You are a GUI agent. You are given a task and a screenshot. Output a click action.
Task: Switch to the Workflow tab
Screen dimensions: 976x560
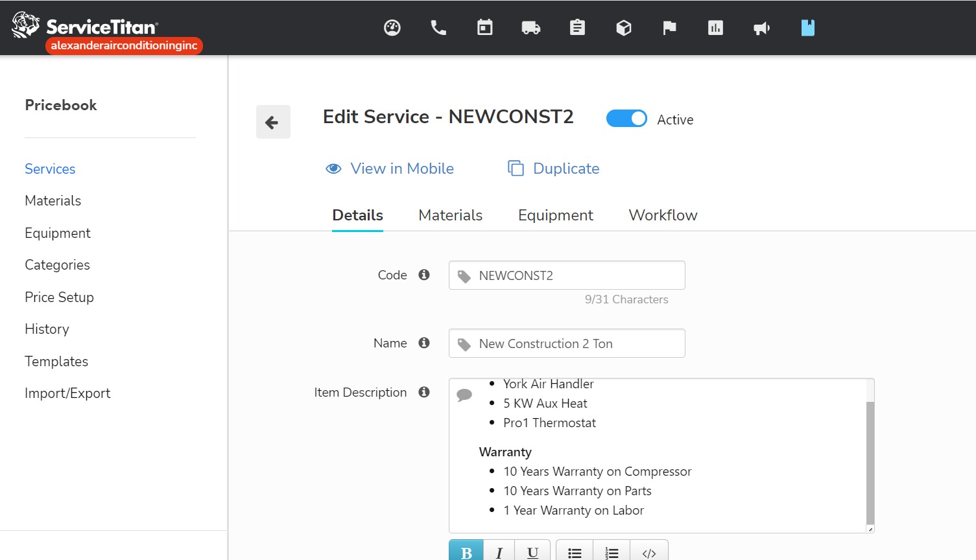click(663, 215)
